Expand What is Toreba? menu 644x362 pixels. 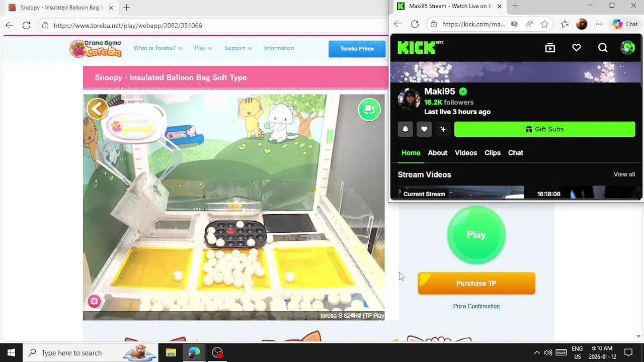click(158, 48)
